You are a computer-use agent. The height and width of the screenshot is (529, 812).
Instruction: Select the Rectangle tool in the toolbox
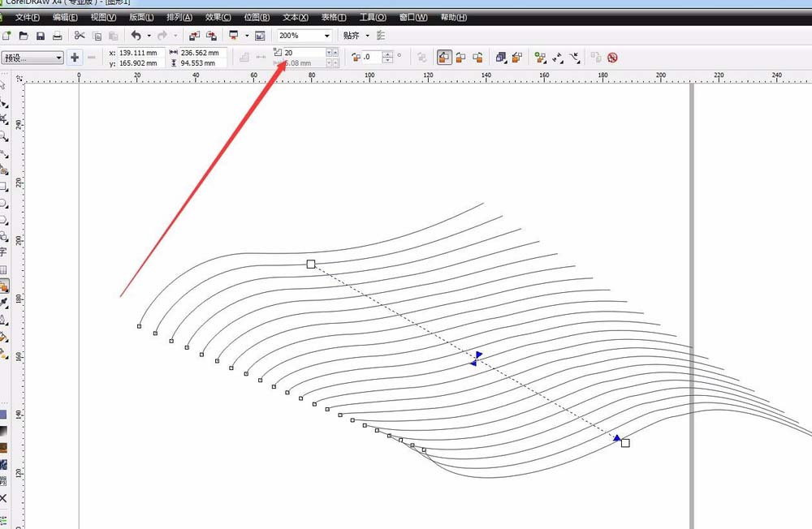coord(3,187)
